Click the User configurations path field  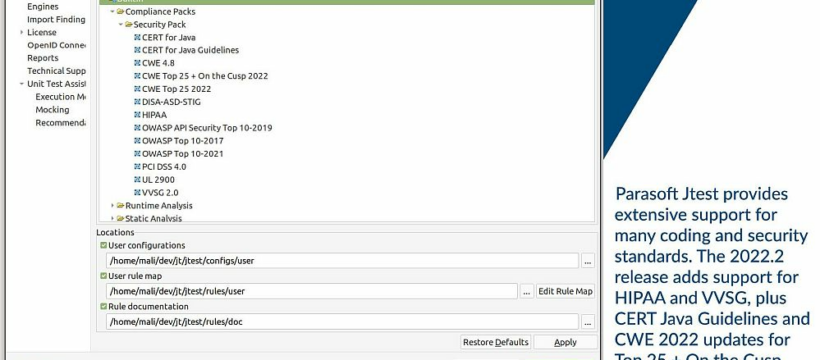(x=343, y=261)
